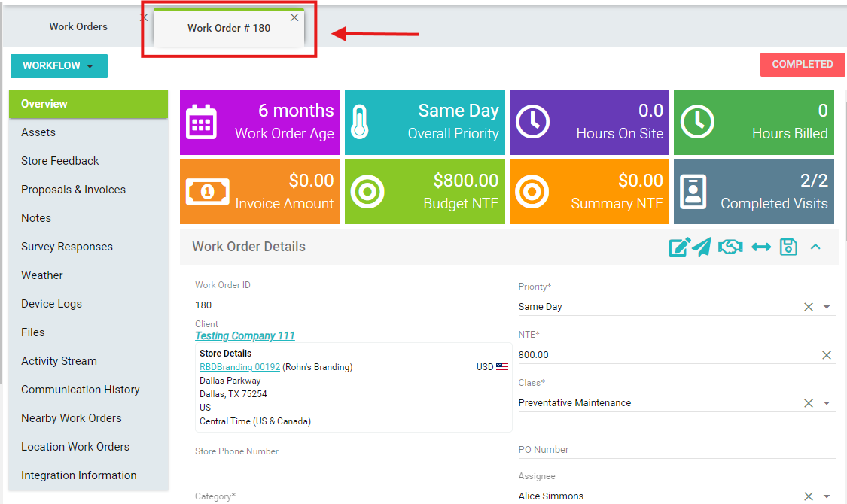The image size is (847, 504).
Task: Open the Testing Company 111 client link
Action: tap(245, 336)
